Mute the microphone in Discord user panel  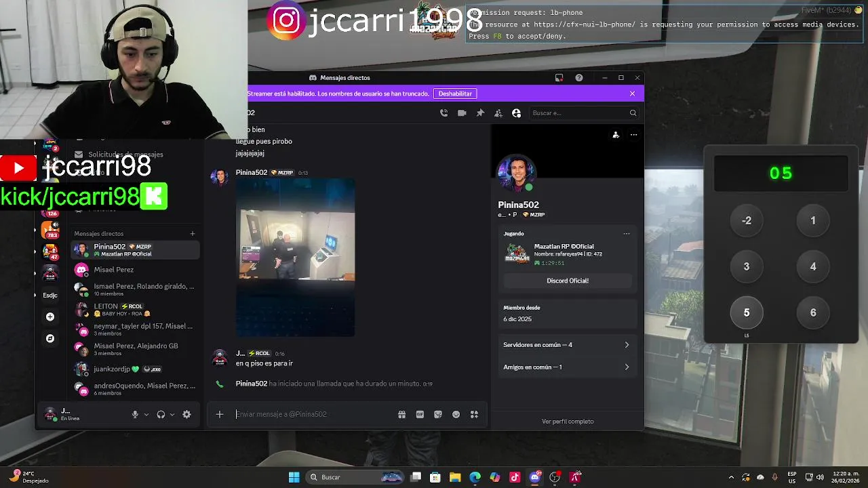[135, 415]
